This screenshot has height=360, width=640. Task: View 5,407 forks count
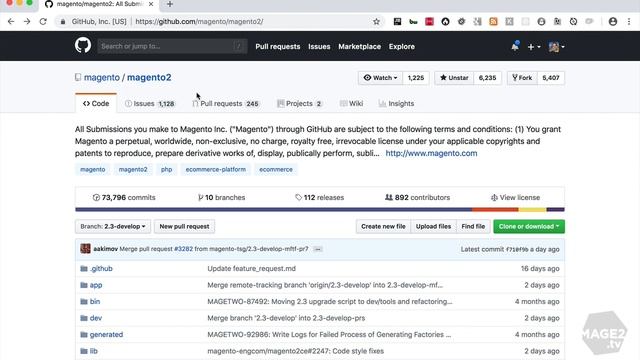551,78
